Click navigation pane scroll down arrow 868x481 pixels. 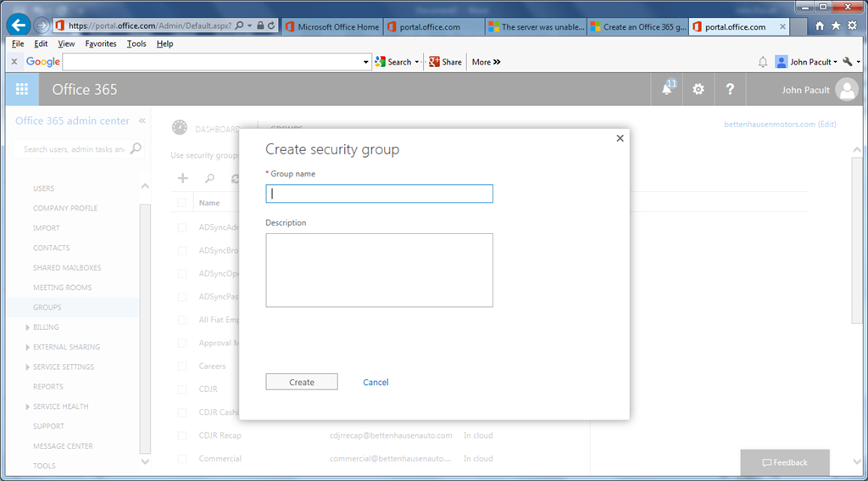145,461
